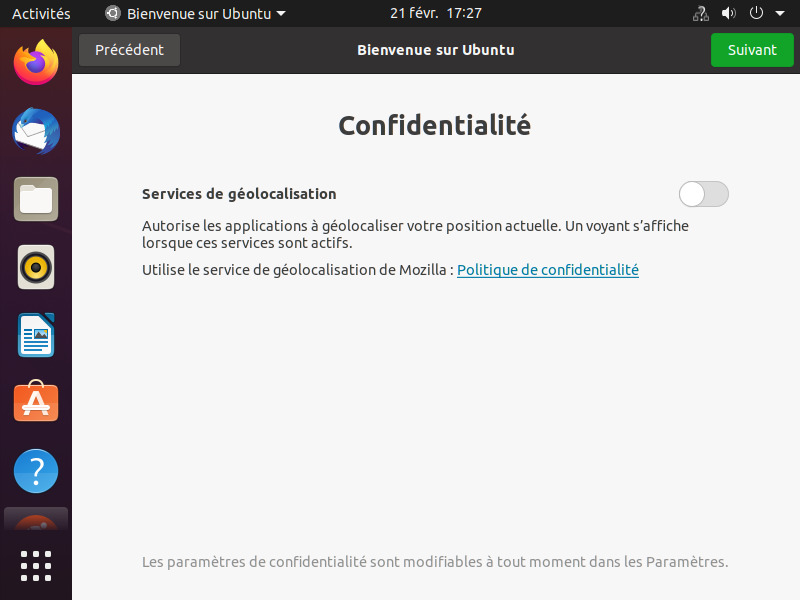Click the Suivant button

click(752, 50)
